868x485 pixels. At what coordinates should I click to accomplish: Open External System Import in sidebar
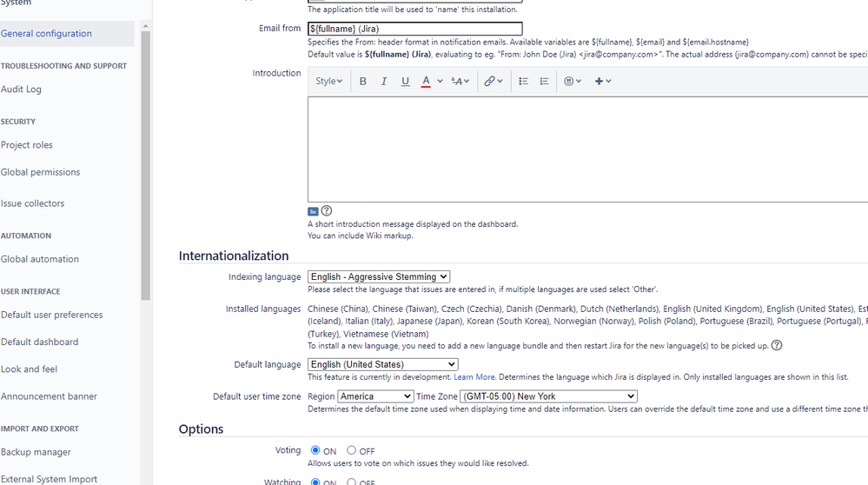pos(50,479)
